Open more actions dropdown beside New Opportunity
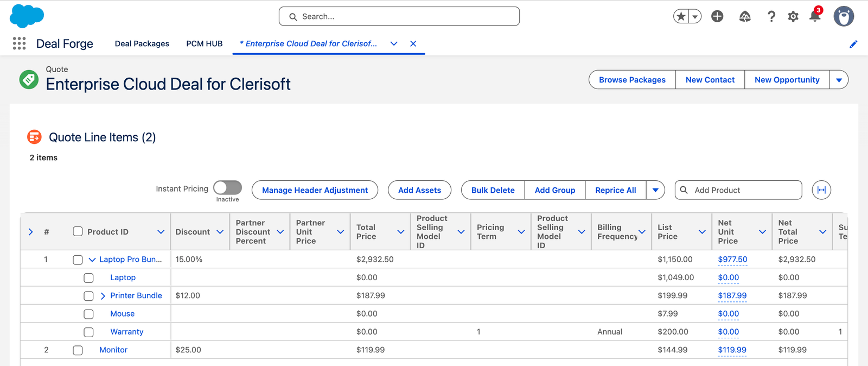This screenshot has height=366, width=868. tap(839, 80)
